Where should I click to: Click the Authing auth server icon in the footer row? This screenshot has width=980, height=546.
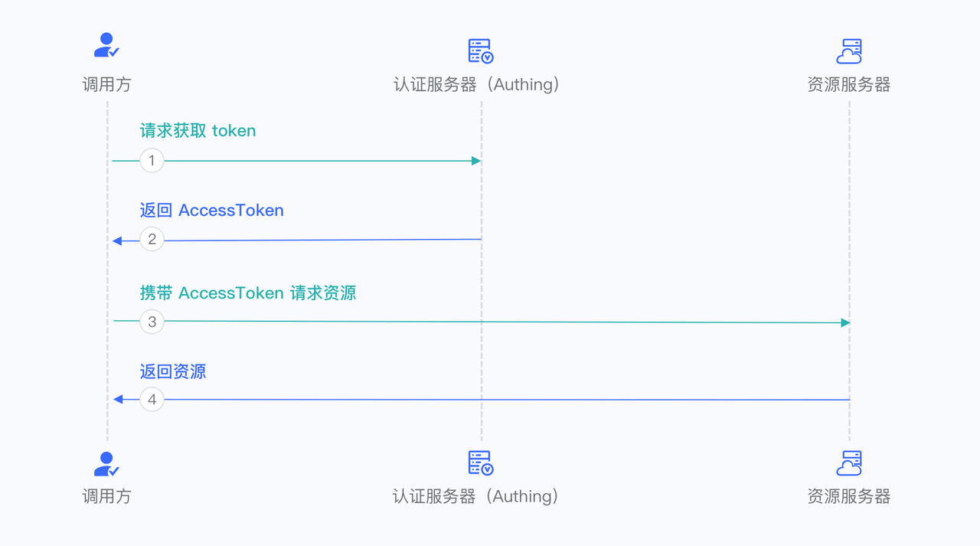pos(481,463)
